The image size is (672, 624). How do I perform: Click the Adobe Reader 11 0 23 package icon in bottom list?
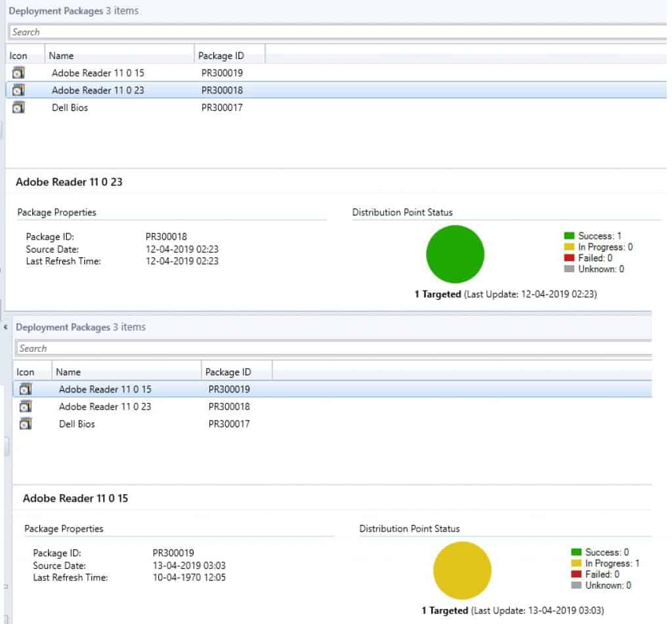26,406
